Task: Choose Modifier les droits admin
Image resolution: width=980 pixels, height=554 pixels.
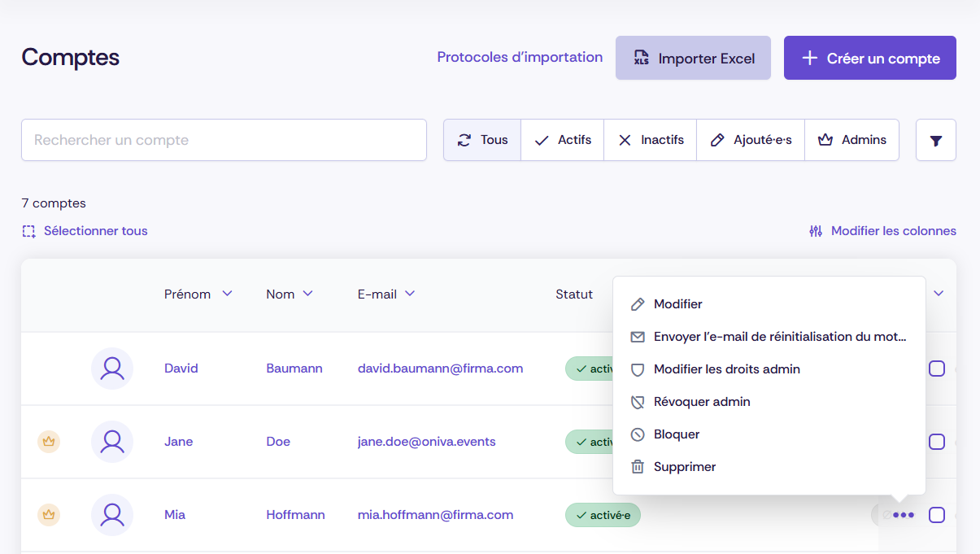Action: (x=769, y=369)
